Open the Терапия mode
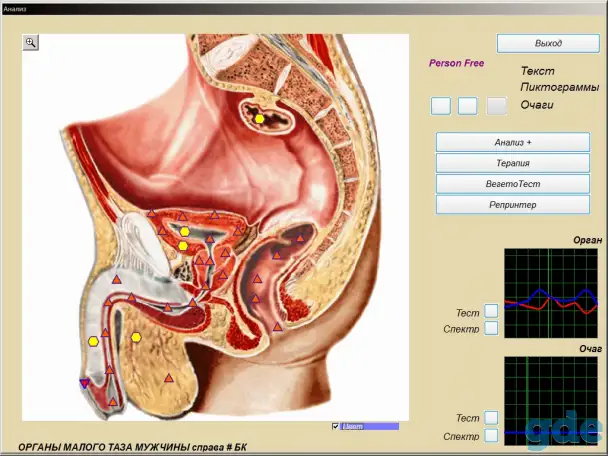Viewport: 608px width, 456px height. (513, 163)
